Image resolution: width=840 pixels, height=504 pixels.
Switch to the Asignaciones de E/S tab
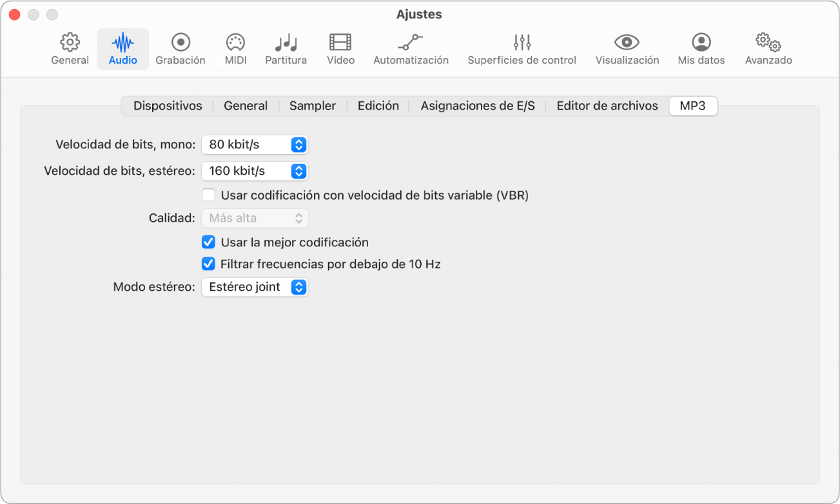click(x=478, y=106)
